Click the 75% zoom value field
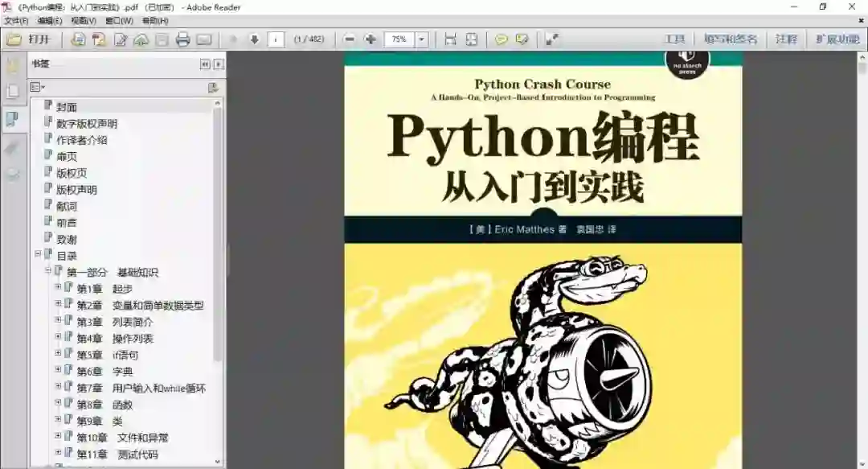This screenshot has height=469, width=868. click(x=399, y=39)
